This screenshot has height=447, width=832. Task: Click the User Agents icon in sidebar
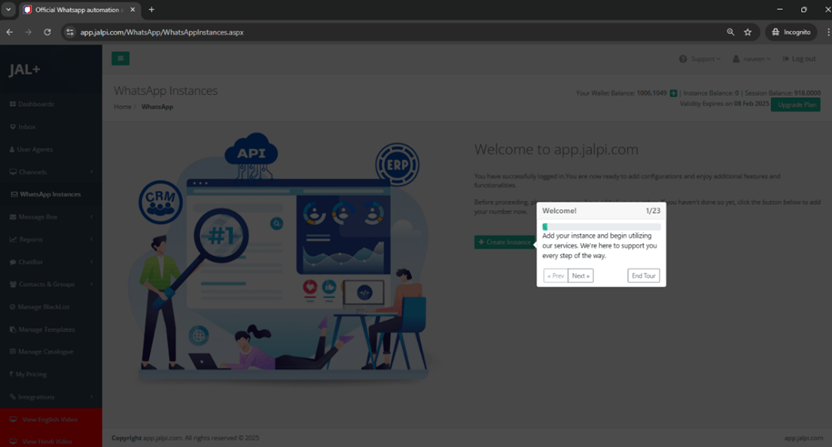[12, 150]
